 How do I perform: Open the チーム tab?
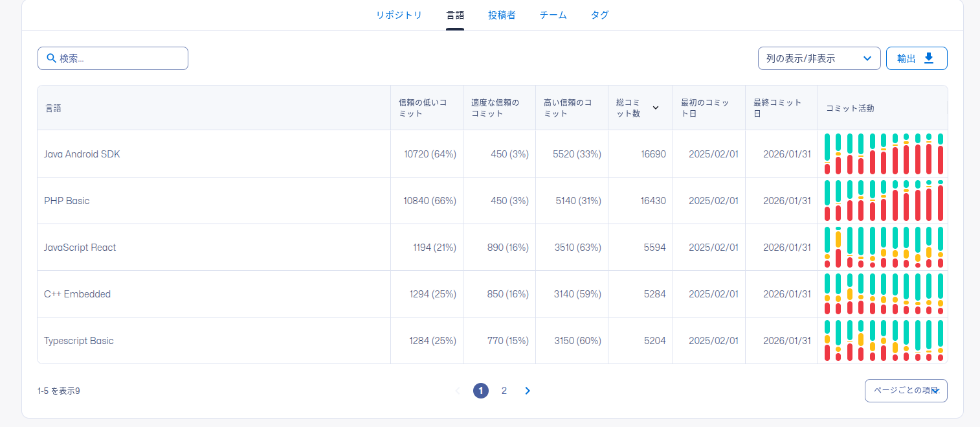(553, 15)
